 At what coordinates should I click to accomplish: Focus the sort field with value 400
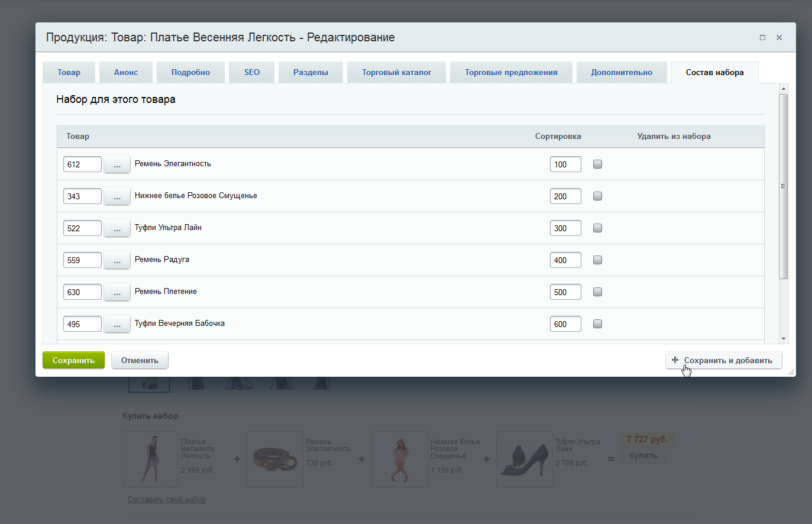coord(565,260)
